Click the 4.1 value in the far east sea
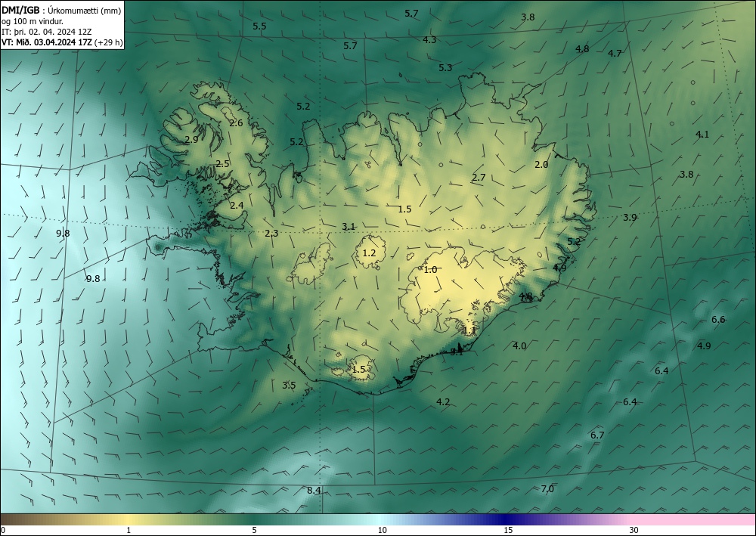Image resolution: width=756 pixels, height=536 pixels. [x=702, y=135]
